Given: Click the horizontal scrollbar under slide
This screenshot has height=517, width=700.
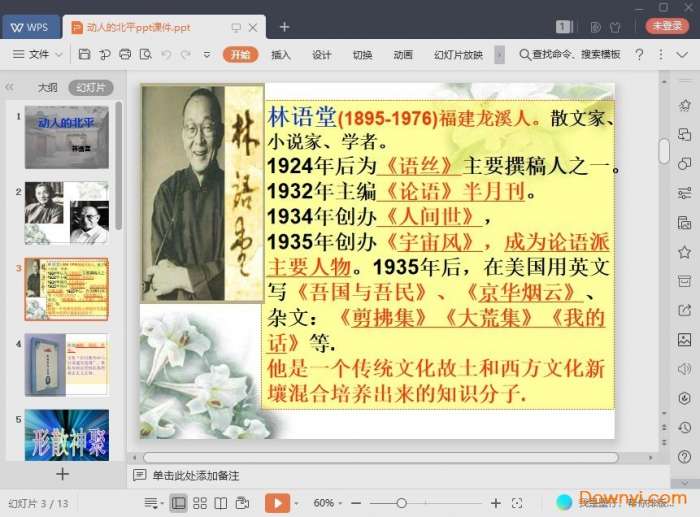Looking at the screenshot, I should [381, 457].
